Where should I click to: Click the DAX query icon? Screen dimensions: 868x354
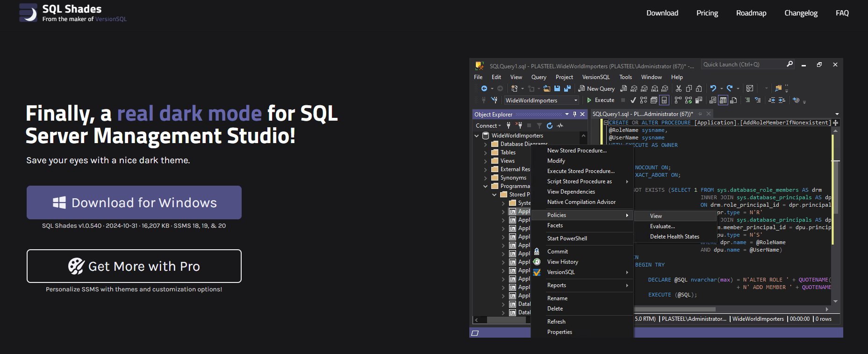click(664, 88)
